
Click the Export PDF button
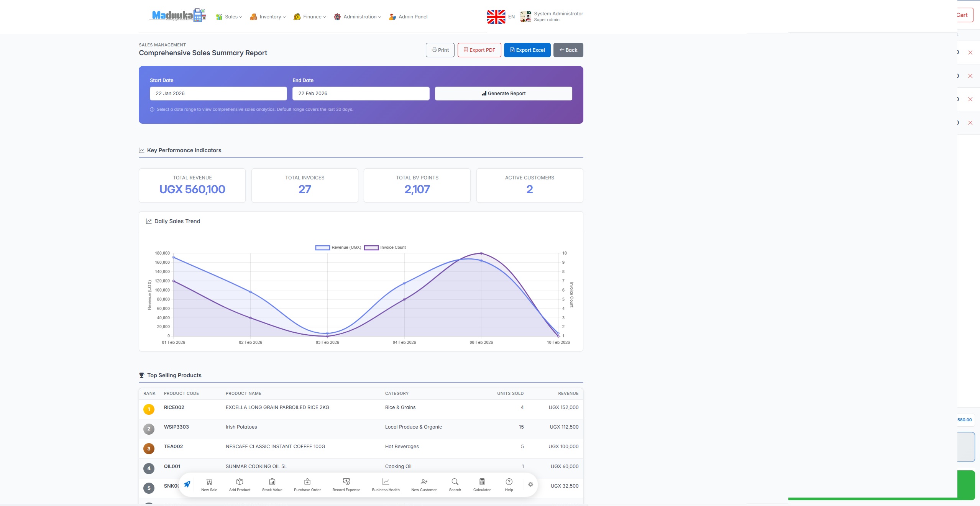click(479, 50)
